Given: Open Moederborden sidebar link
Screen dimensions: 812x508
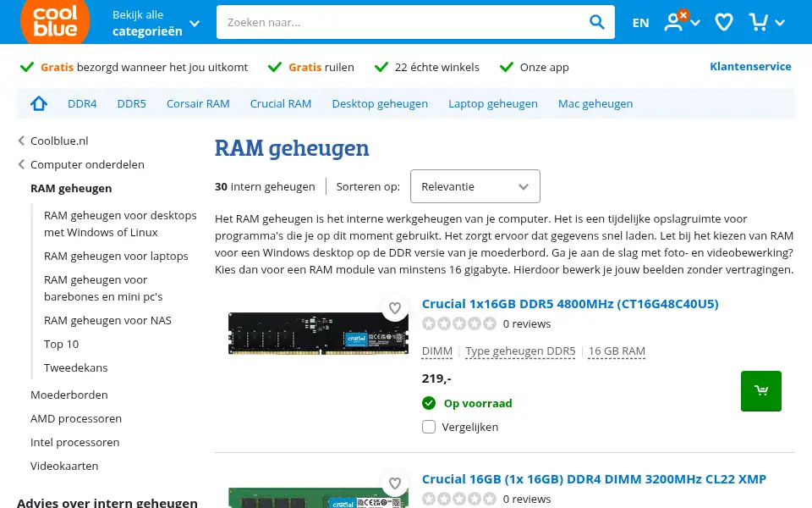Looking at the screenshot, I should coord(69,395).
